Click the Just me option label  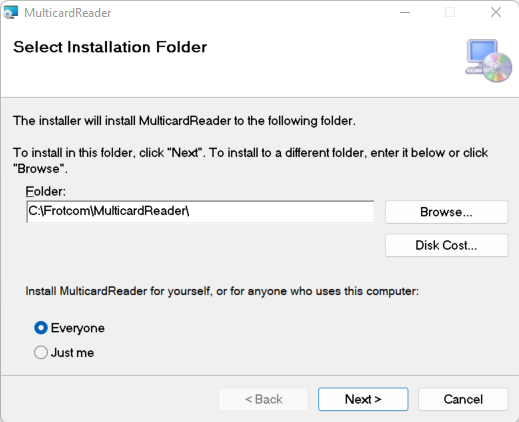72,353
